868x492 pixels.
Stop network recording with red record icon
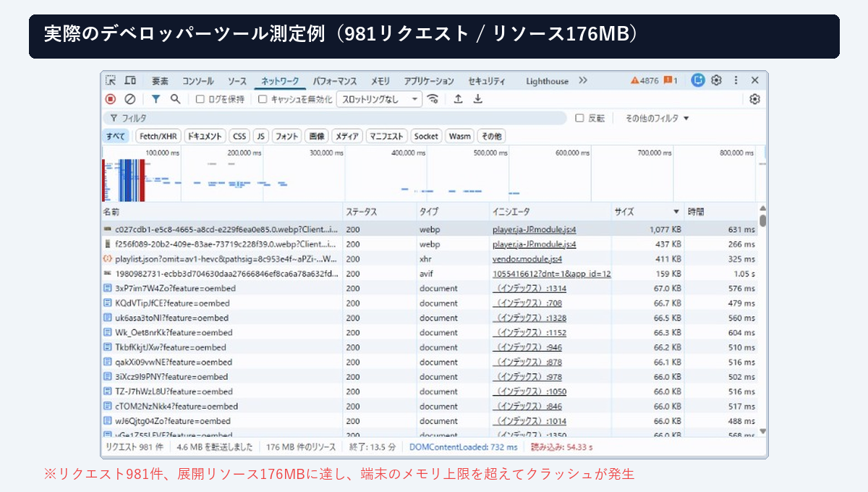pyautogui.click(x=111, y=99)
